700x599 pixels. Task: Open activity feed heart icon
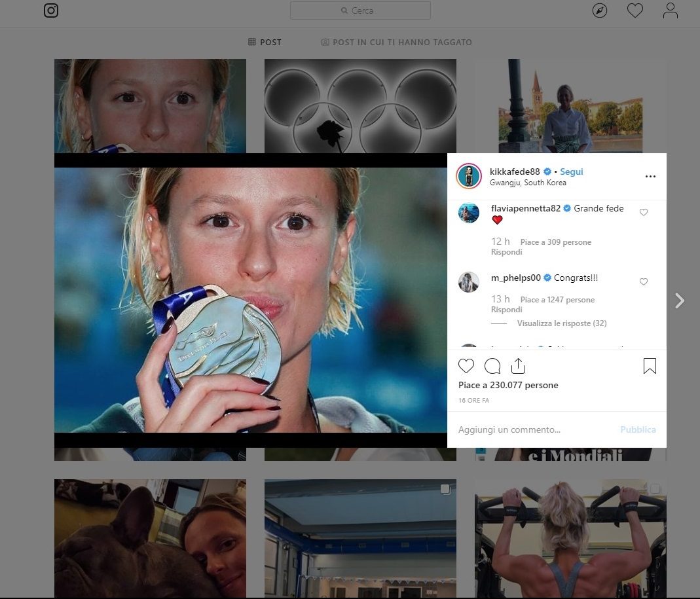pyautogui.click(x=635, y=10)
